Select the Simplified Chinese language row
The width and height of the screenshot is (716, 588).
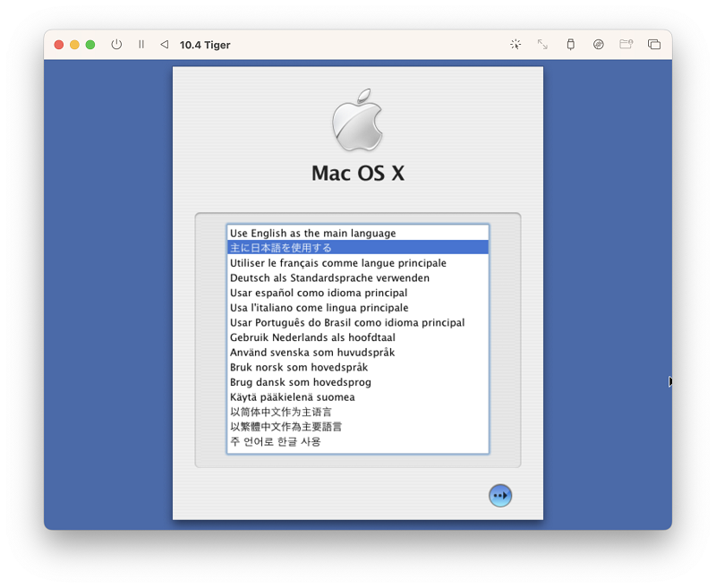tap(357, 412)
